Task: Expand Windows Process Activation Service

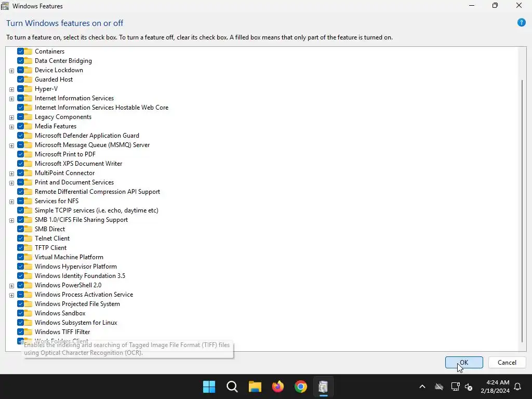Action: (x=11, y=296)
